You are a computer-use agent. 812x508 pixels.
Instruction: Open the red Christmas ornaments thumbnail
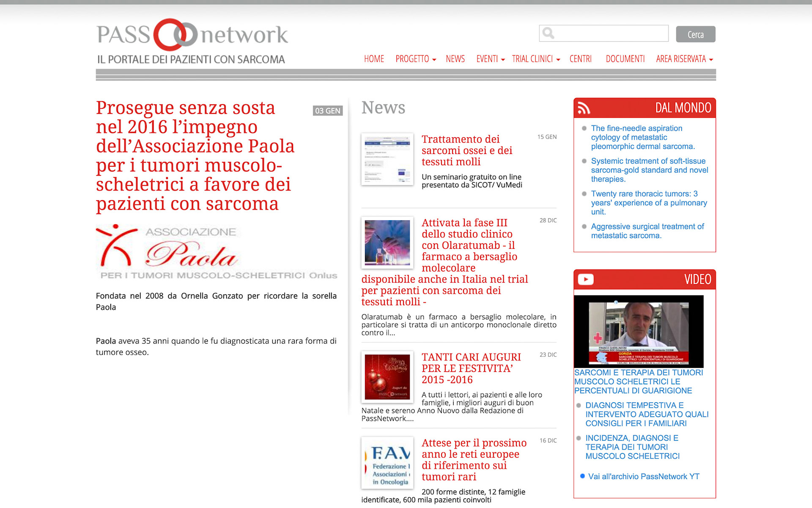coord(387,377)
